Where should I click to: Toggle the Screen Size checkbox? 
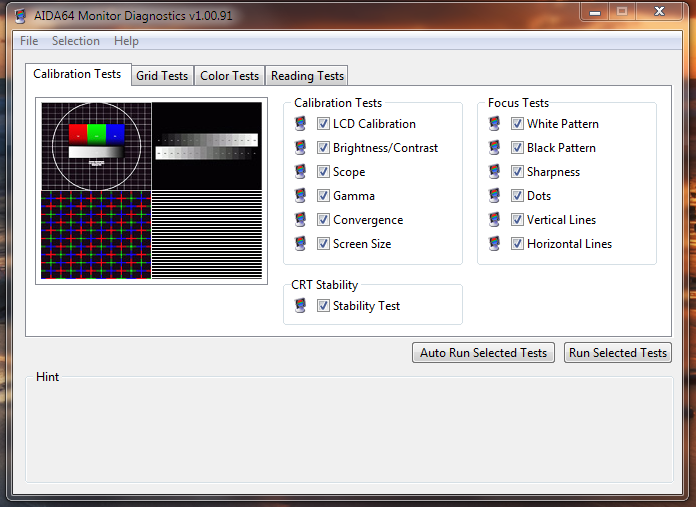[x=323, y=243]
